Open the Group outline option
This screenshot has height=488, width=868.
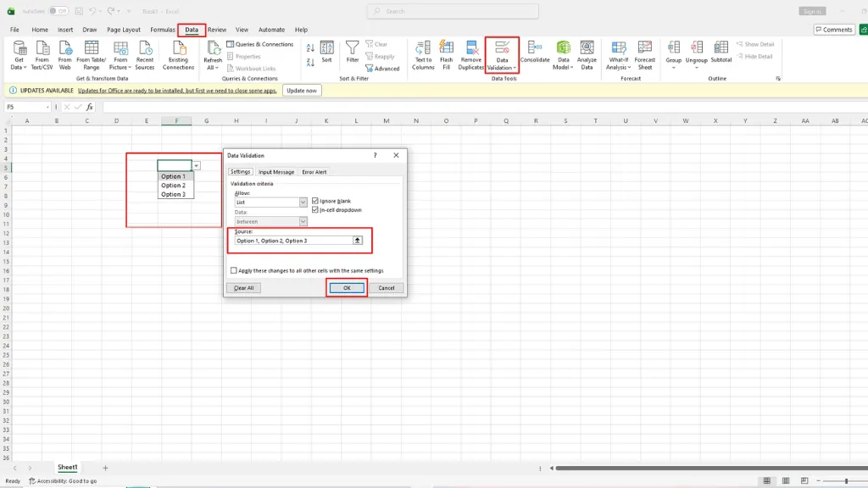[674, 55]
